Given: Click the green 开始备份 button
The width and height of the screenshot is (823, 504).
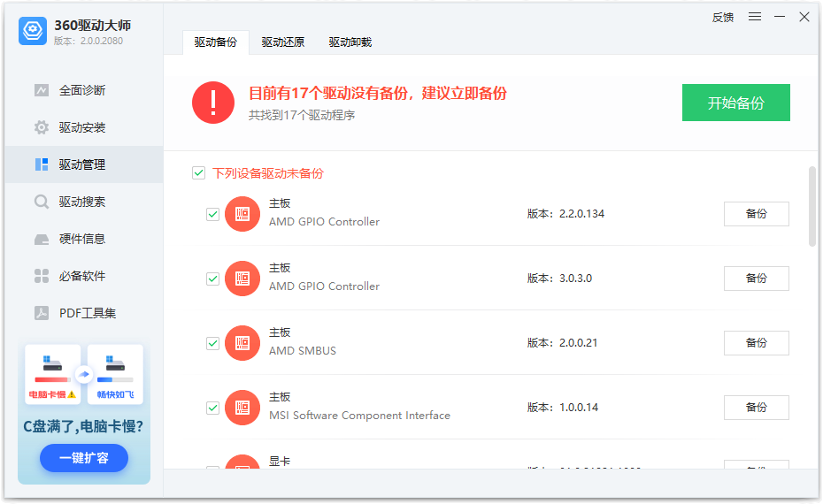Looking at the screenshot, I should (736, 103).
